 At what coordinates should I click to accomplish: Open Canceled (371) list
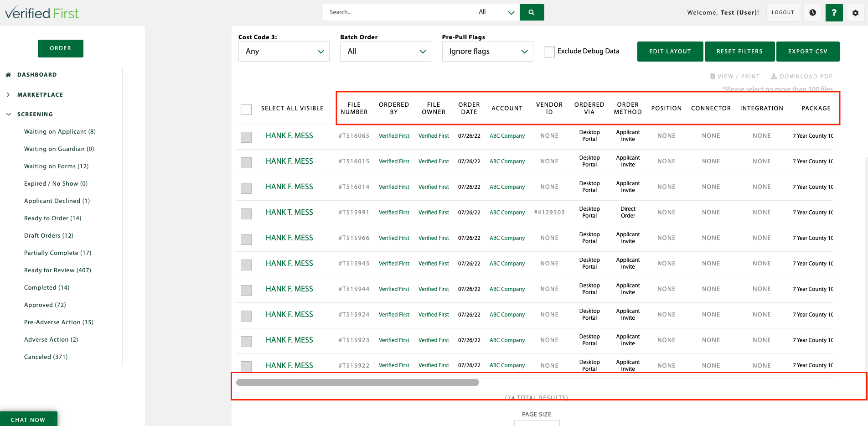point(46,357)
